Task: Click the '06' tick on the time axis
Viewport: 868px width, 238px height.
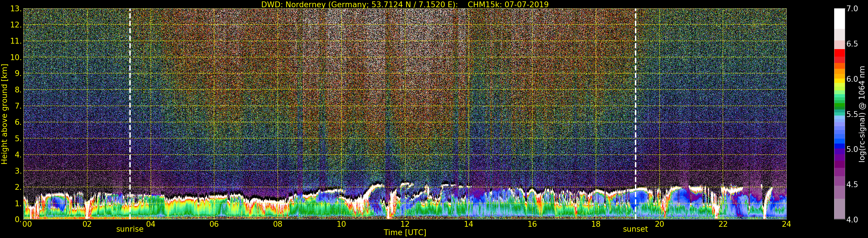Action: (x=214, y=224)
